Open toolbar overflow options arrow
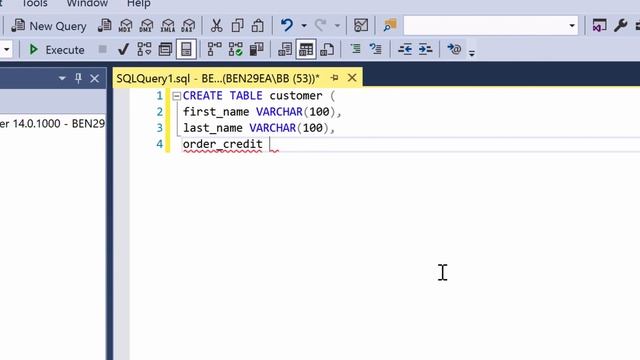Viewport: 640px width, 360px height. click(x=472, y=53)
